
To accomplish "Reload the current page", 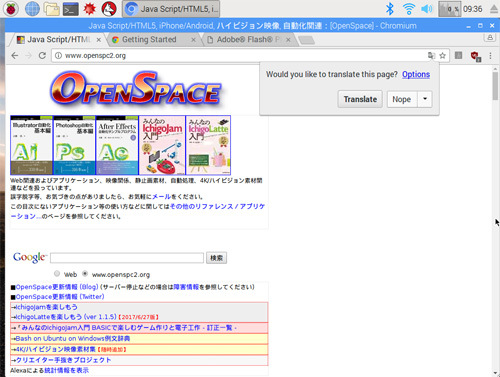I will (42, 55).
